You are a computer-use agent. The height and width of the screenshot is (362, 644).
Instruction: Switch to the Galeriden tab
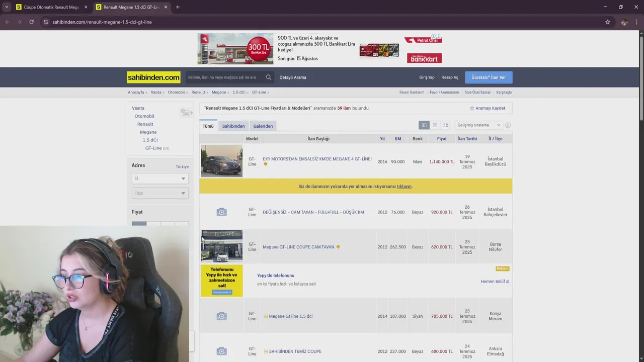pyautogui.click(x=263, y=126)
